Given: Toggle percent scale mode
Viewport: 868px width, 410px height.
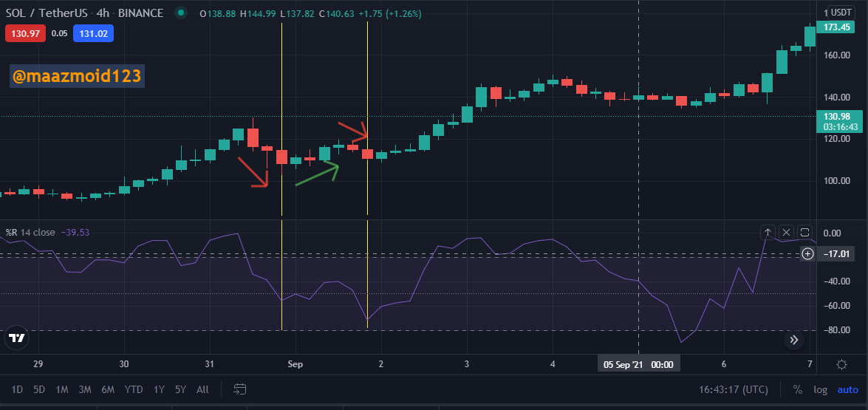Looking at the screenshot, I should pyautogui.click(x=798, y=389).
